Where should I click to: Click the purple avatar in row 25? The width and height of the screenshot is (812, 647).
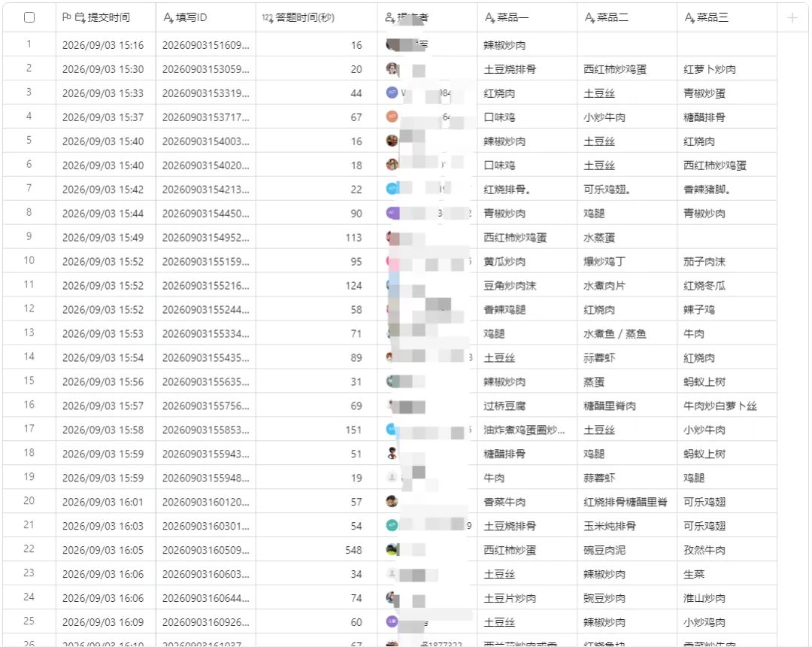point(392,621)
